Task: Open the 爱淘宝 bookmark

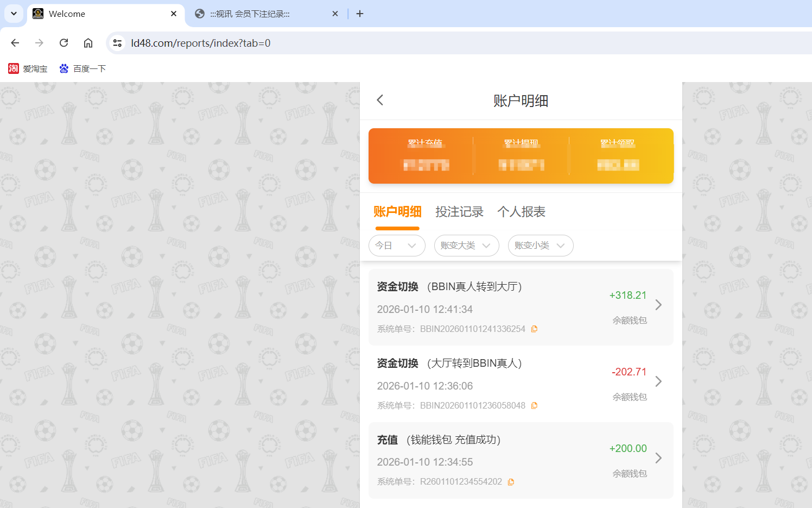Action: 28,68
